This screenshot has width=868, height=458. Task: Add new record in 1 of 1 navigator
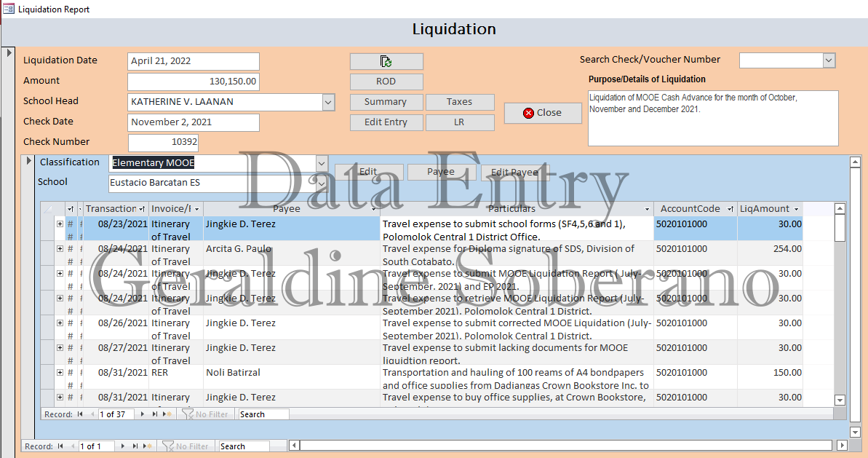147,446
